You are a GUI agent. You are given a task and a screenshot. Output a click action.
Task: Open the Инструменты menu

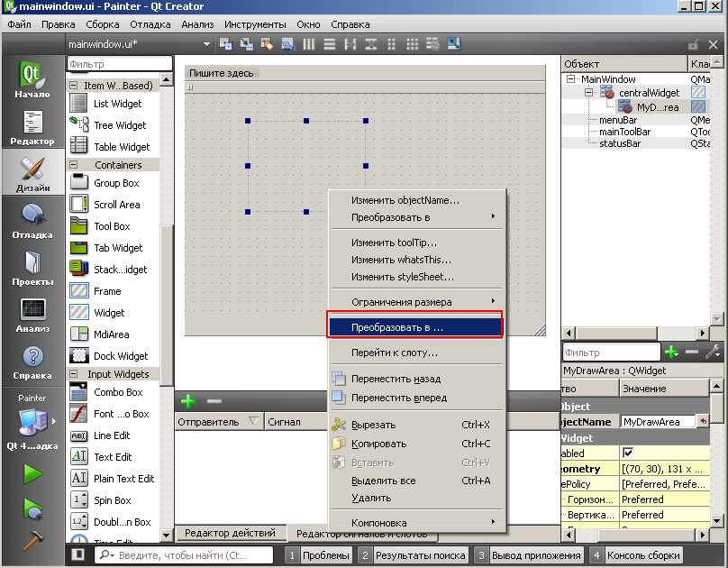255,24
